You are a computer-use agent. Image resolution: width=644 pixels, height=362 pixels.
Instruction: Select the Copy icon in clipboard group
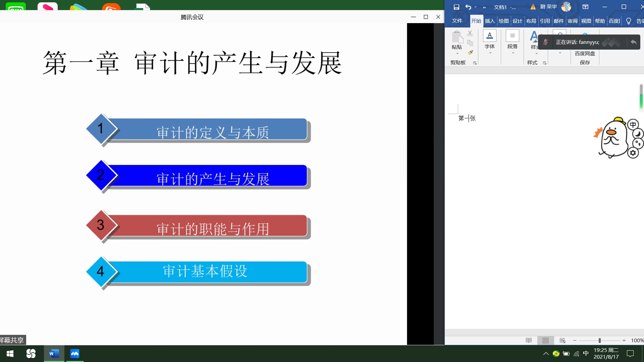tap(470, 43)
